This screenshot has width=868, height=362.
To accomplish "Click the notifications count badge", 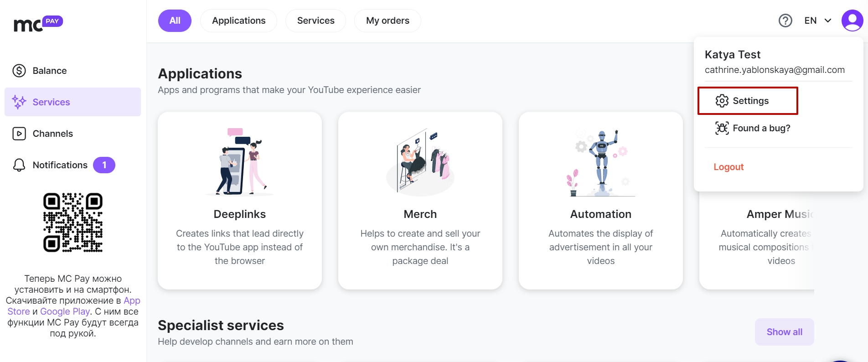I will pos(104,165).
